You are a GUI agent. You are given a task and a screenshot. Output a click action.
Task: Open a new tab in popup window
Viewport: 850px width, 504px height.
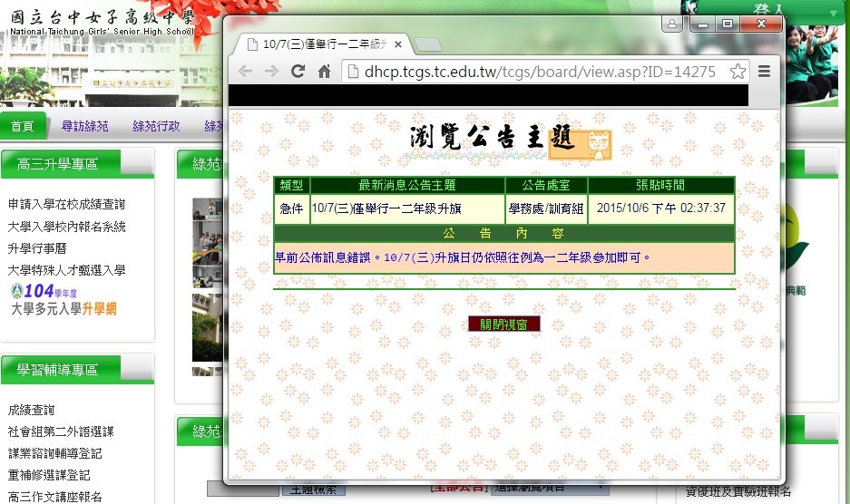(429, 44)
